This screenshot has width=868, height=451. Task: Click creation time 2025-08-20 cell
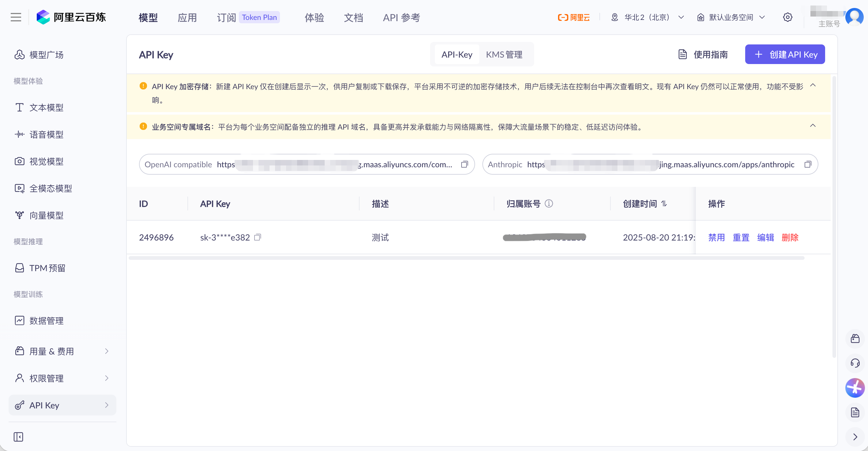tap(659, 237)
